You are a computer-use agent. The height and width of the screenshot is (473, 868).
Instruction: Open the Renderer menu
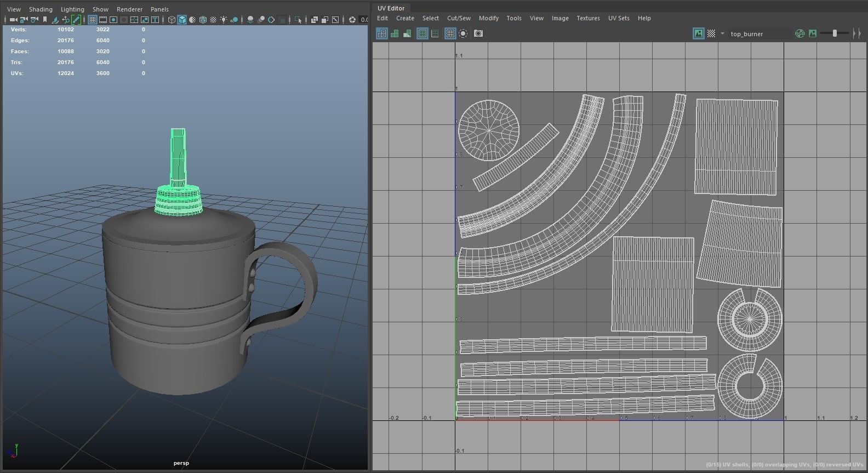click(x=129, y=9)
